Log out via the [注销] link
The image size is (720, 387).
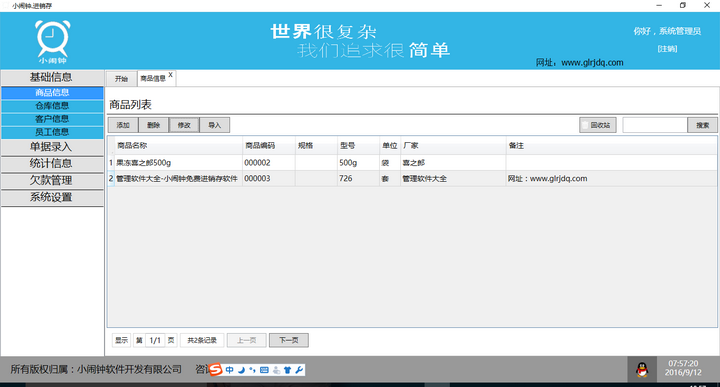(667, 49)
